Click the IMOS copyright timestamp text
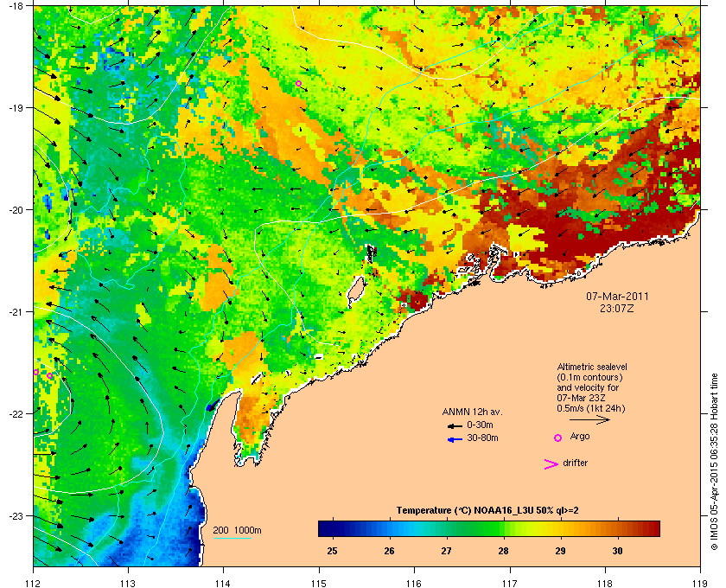 tap(714, 463)
